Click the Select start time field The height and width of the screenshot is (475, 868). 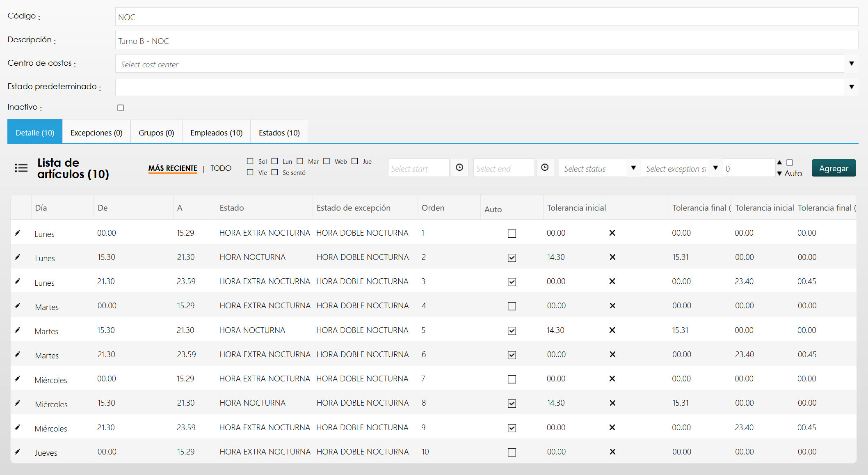point(418,168)
